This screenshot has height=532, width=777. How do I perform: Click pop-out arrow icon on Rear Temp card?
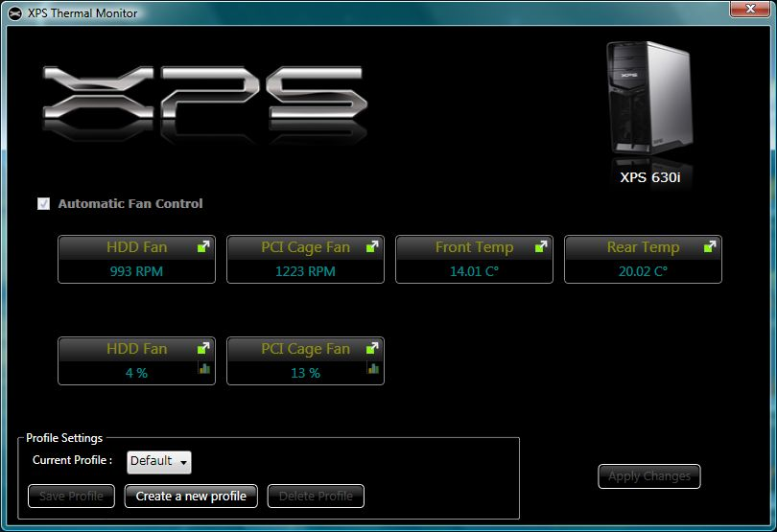710,246
